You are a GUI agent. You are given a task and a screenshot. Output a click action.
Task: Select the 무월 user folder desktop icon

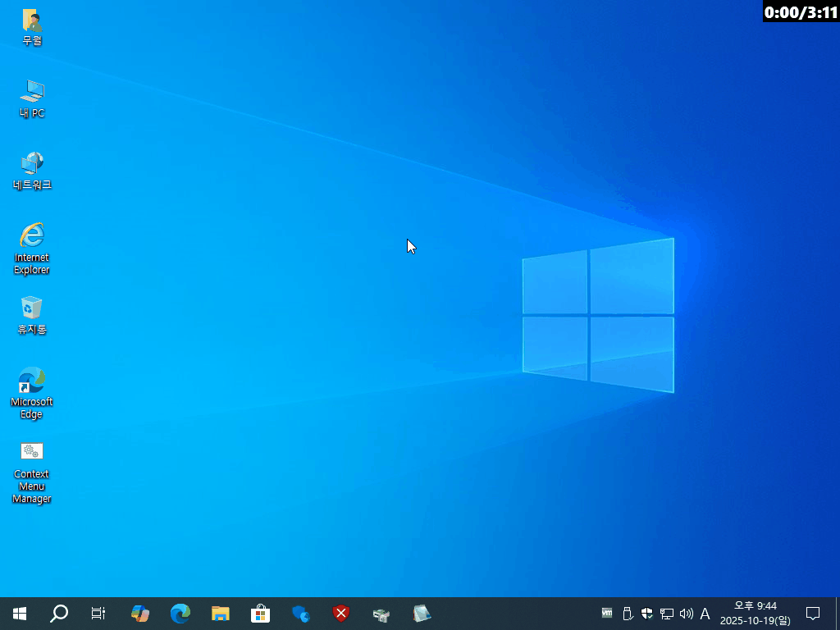pyautogui.click(x=32, y=27)
